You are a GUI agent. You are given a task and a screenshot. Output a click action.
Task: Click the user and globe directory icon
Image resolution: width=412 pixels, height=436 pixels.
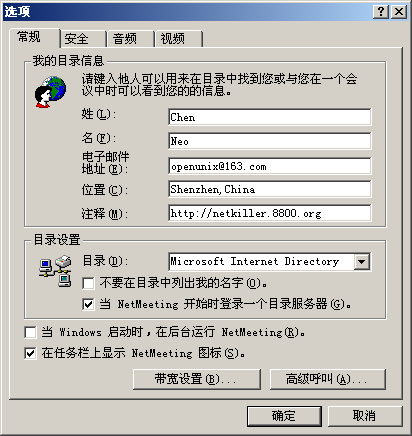[50, 92]
